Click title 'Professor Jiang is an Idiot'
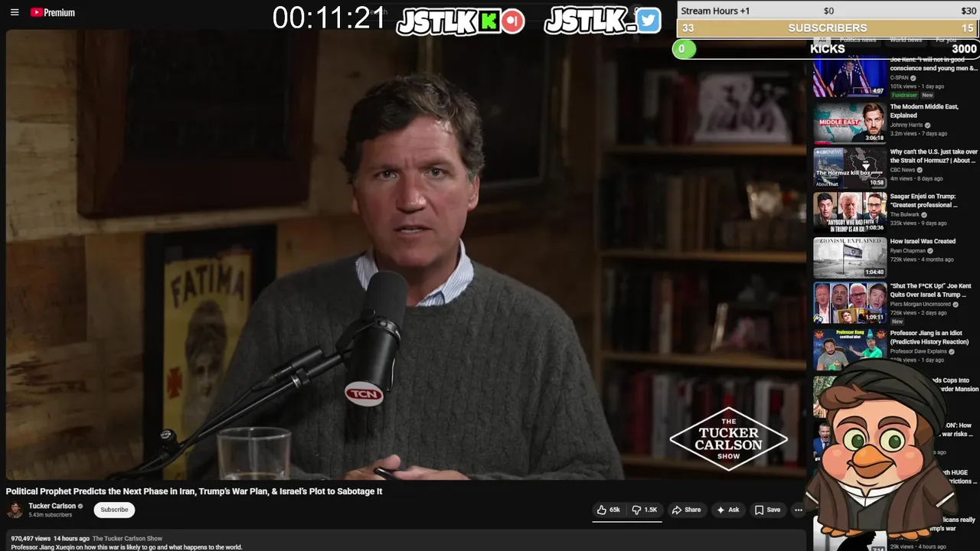Screen dimensions: 980x551 coord(929,337)
